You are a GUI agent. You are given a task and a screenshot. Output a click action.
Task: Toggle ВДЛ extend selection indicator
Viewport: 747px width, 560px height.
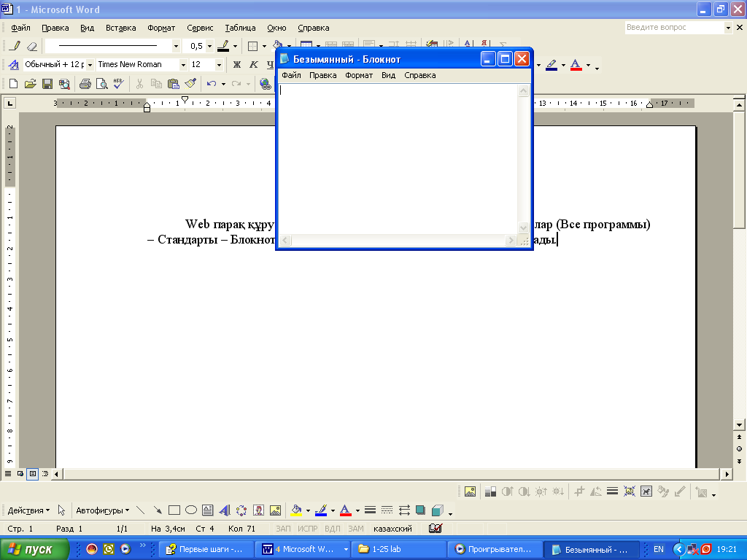pos(333,529)
